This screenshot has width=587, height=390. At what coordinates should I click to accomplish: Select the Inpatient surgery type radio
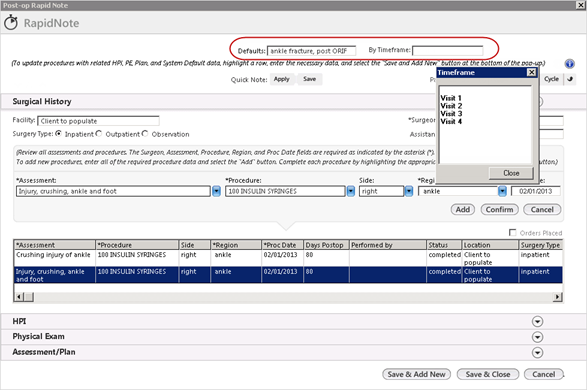coord(58,134)
